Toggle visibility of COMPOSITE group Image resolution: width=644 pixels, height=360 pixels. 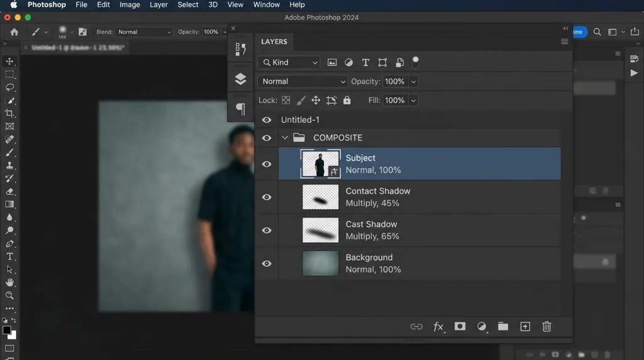[267, 138]
